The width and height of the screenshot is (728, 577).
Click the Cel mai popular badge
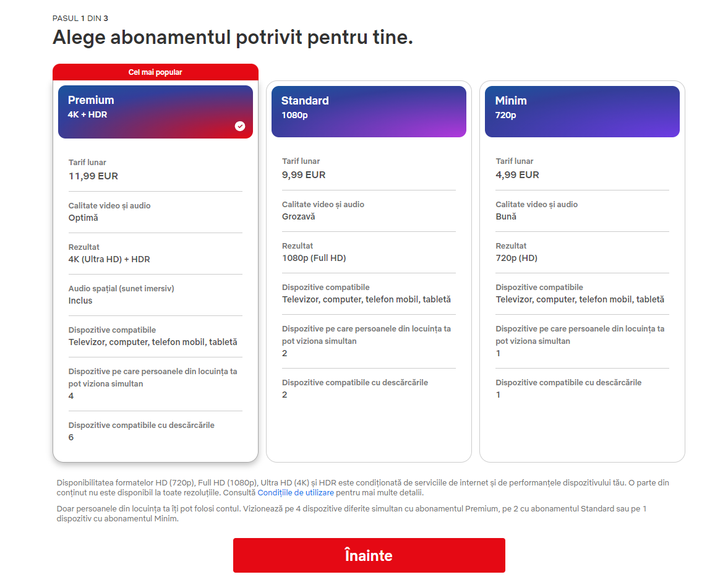click(x=155, y=72)
